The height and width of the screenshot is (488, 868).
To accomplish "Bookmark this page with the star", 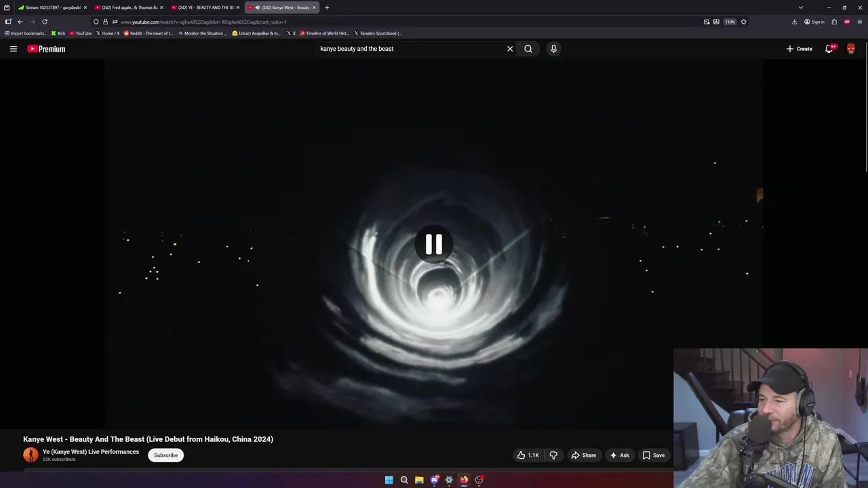I will [744, 22].
